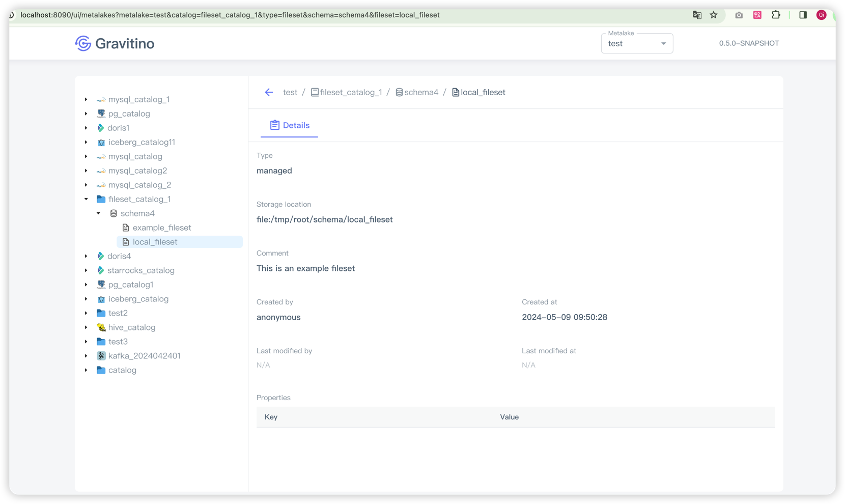Click the hive_catalog bee icon

(x=101, y=327)
